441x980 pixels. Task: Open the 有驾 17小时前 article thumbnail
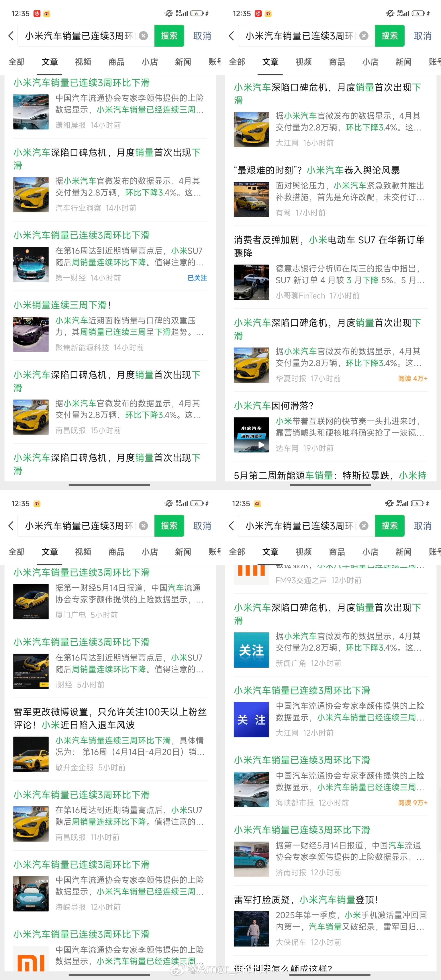pos(252,199)
